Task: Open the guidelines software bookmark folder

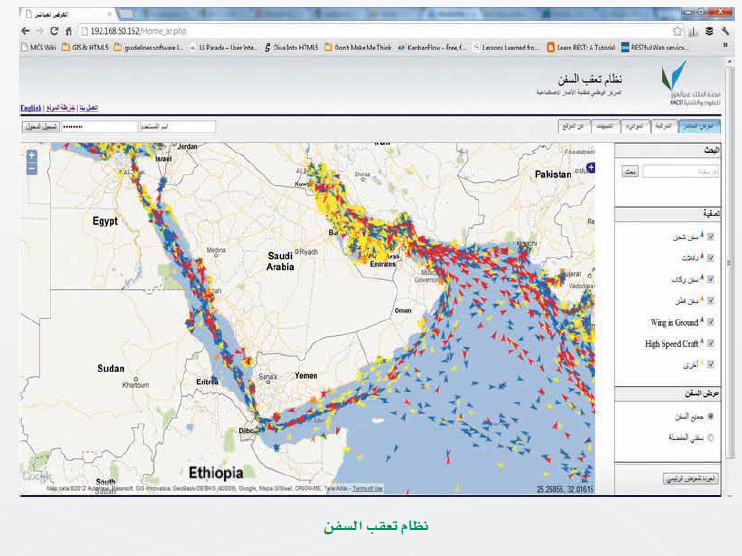Action: pyautogui.click(x=148, y=47)
